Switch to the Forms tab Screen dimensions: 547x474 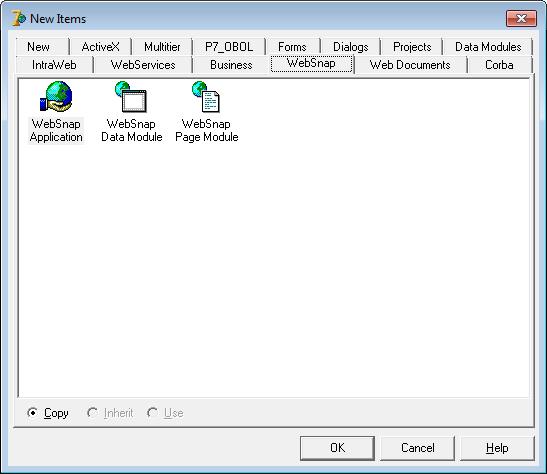(x=292, y=47)
